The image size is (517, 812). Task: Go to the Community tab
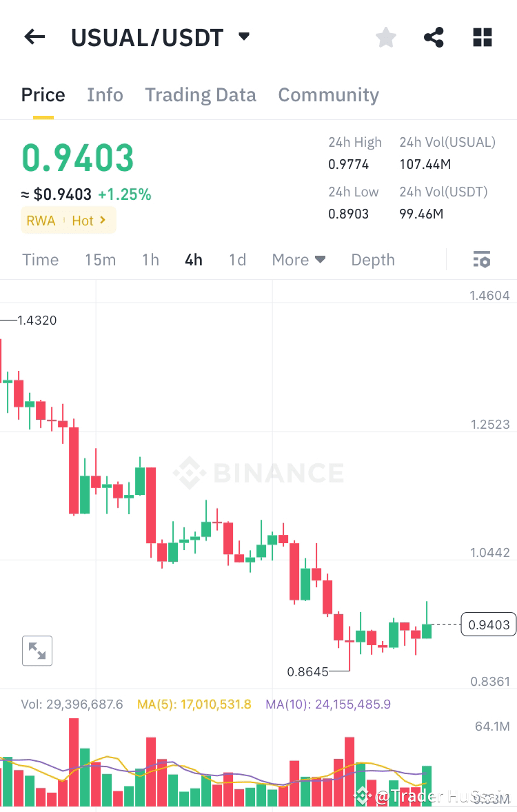click(x=328, y=94)
